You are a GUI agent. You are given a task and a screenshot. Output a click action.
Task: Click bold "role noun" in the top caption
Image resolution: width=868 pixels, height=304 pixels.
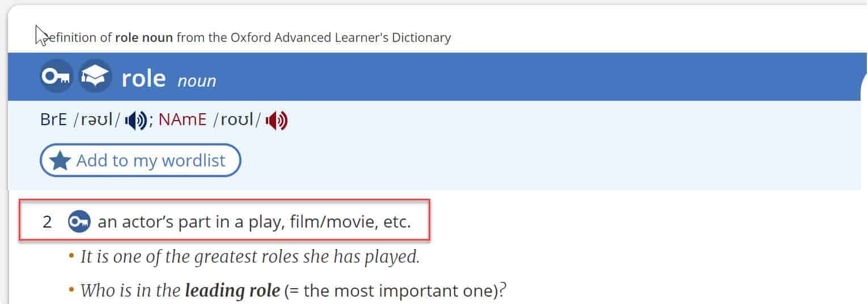pyautogui.click(x=144, y=38)
